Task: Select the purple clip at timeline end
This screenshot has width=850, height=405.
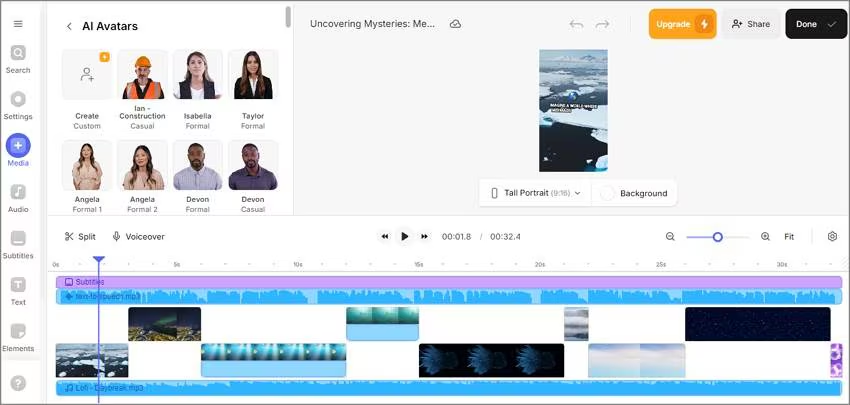Action: 836,360
